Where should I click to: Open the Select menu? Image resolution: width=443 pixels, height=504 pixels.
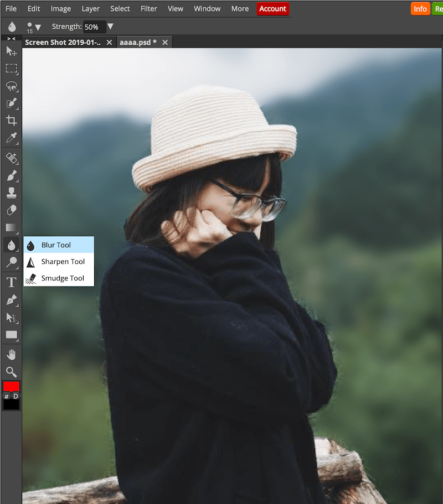tap(120, 9)
